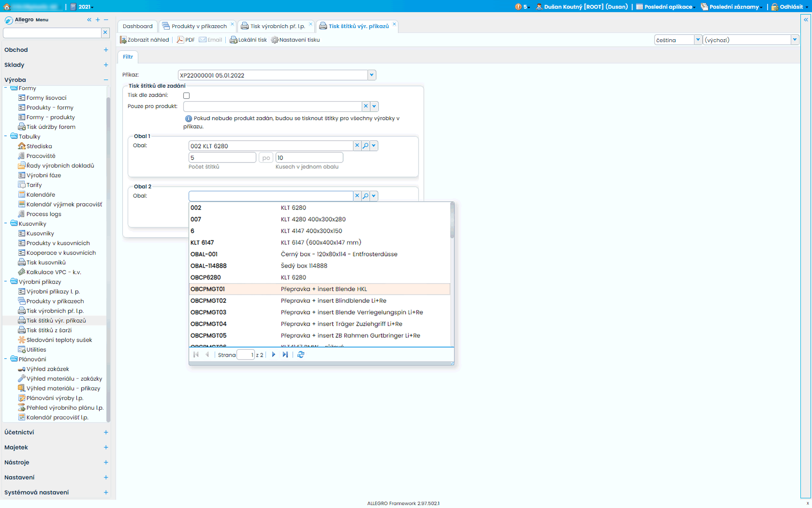The width and height of the screenshot is (812, 508).
Task: Click refresh icon in dropdown pager
Action: coord(301,355)
